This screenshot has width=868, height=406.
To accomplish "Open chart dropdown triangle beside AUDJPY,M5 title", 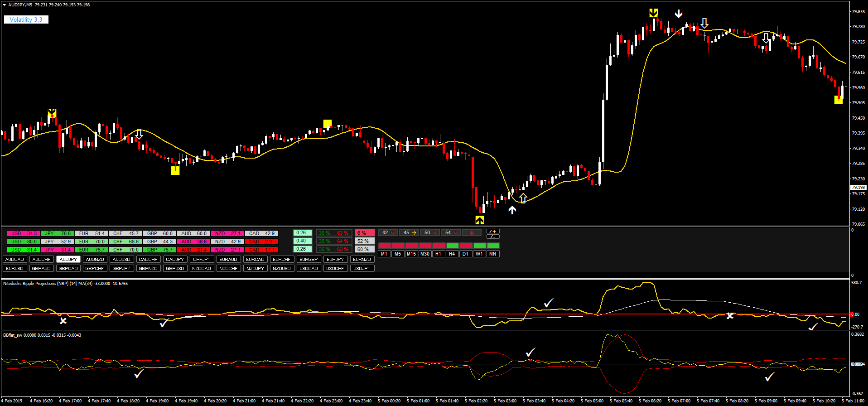I will click(5, 5).
